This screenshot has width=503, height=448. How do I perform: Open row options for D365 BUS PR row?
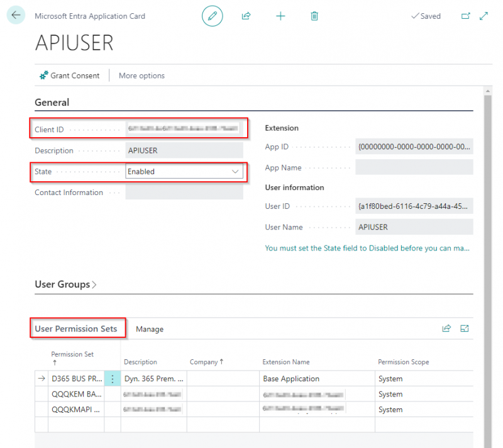click(113, 379)
